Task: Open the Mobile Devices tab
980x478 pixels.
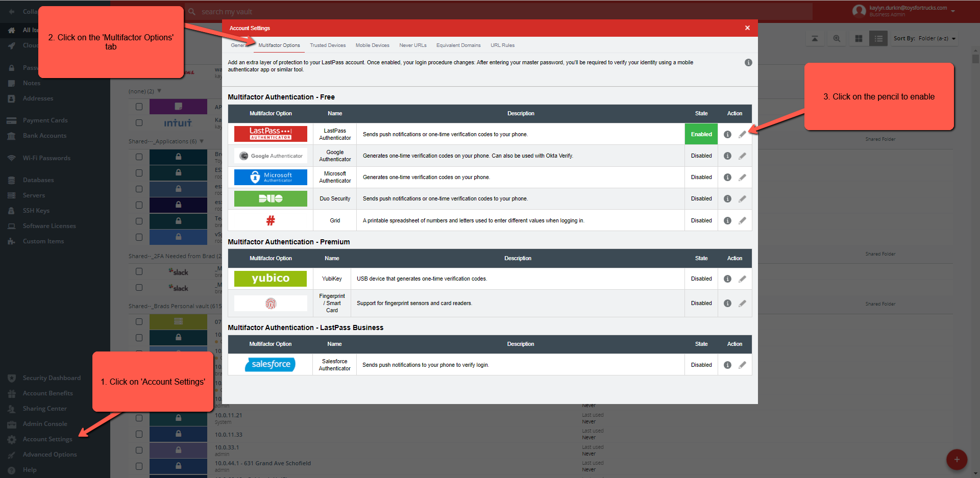Action: click(x=373, y=45)
